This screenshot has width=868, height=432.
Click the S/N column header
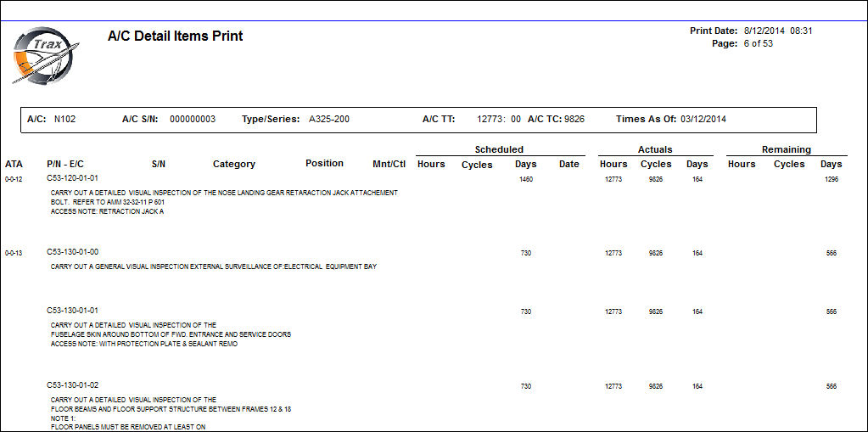159,164
